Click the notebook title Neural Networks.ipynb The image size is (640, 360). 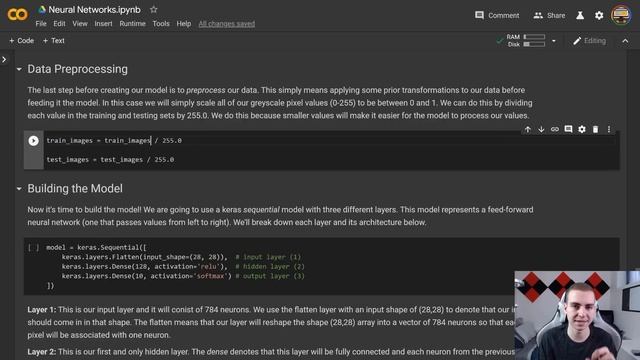tap(94, 9)
